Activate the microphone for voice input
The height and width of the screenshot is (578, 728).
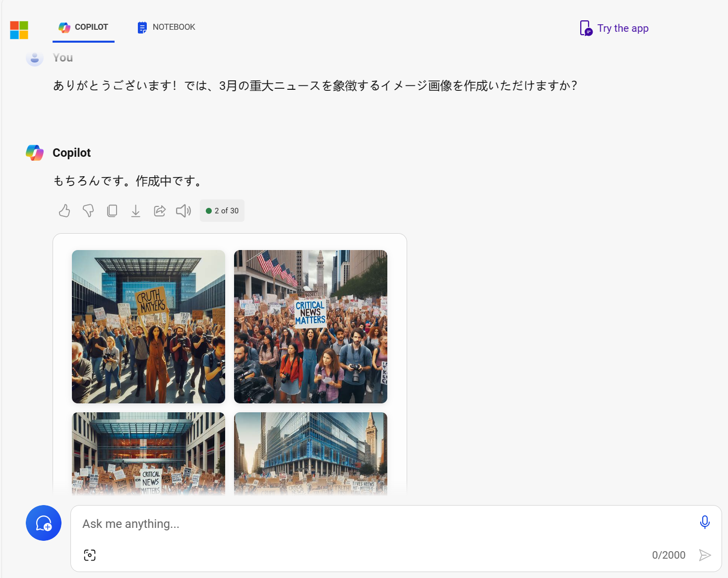(704, 522)
